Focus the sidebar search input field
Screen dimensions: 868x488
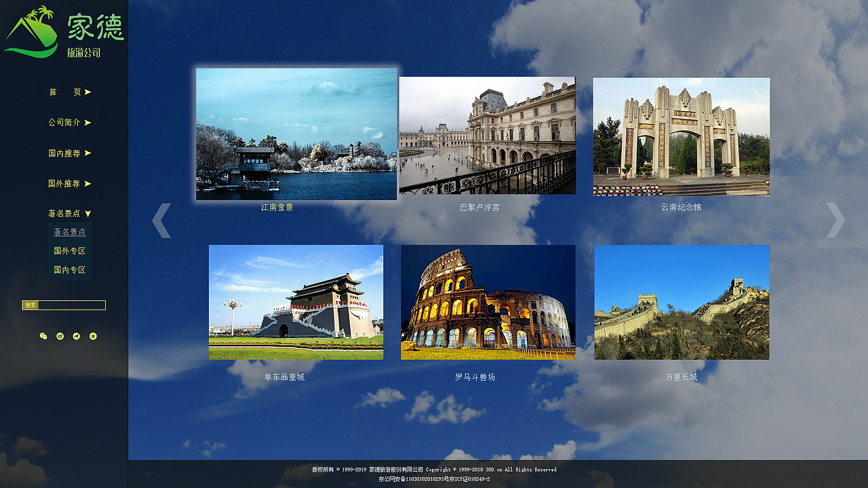pos(72,305)
